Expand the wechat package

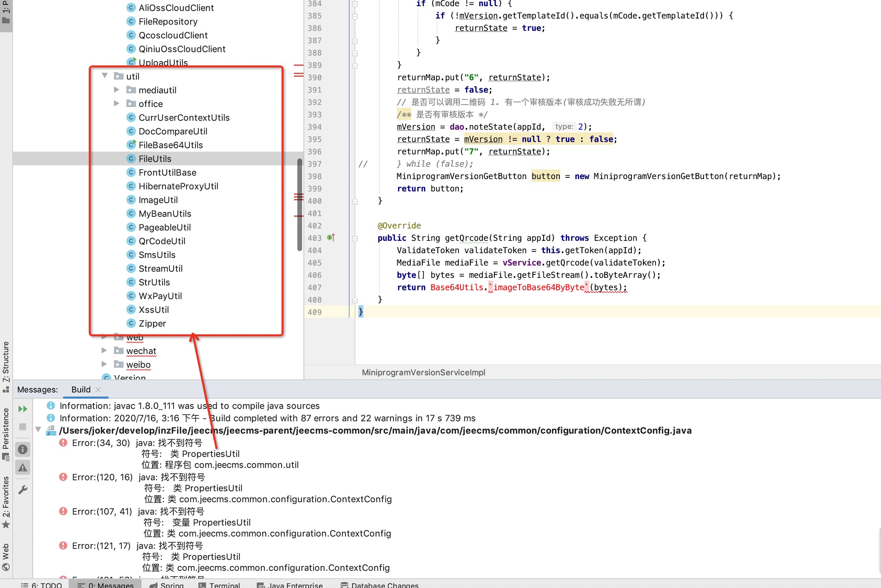(x=104, y=350)
